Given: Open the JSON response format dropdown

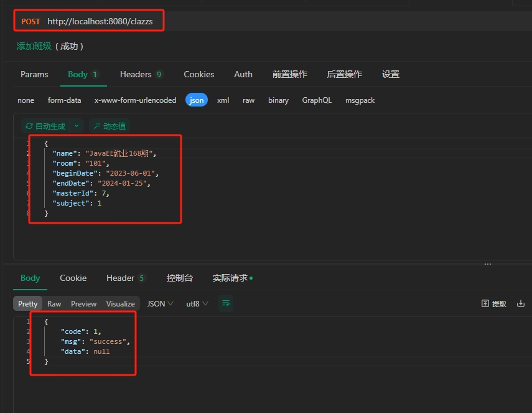Looking at the screenshot, I should [160, 303].
